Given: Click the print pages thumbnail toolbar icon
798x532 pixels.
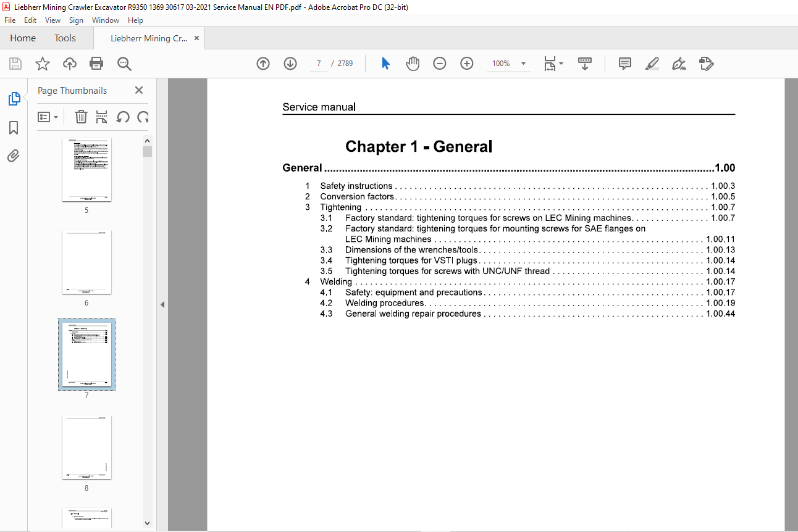Looking at the screenshot, I should tap(102, 117).
